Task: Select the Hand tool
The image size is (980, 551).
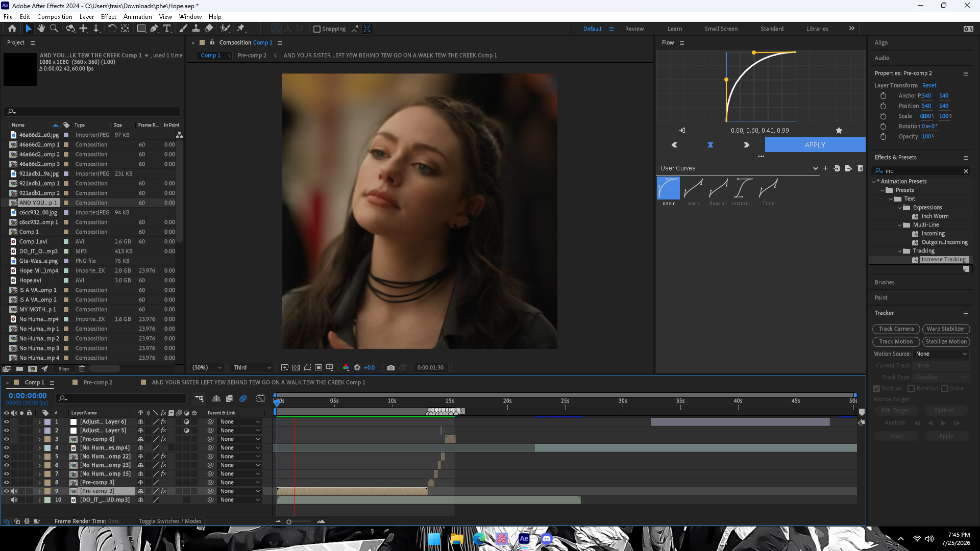Action: tap(41, 29)
